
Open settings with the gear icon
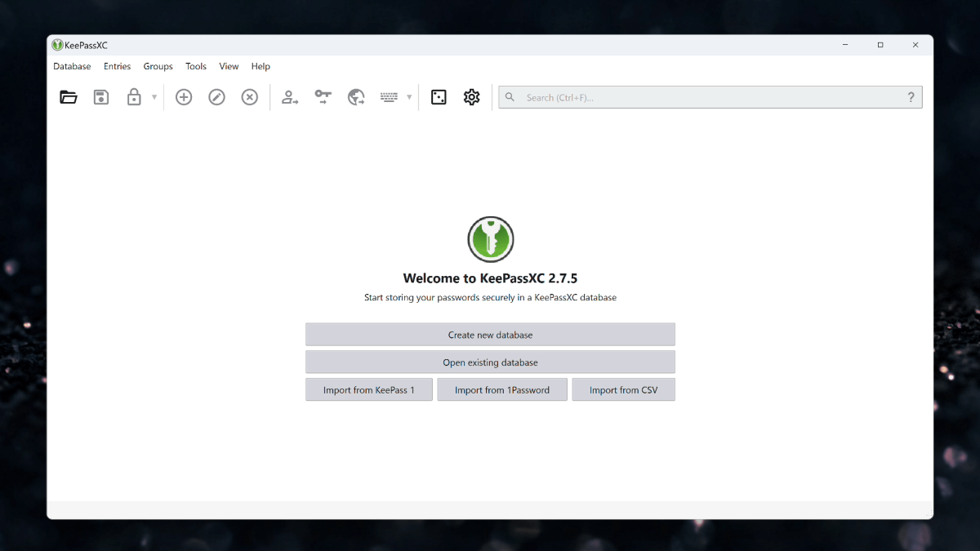point(471,97)
